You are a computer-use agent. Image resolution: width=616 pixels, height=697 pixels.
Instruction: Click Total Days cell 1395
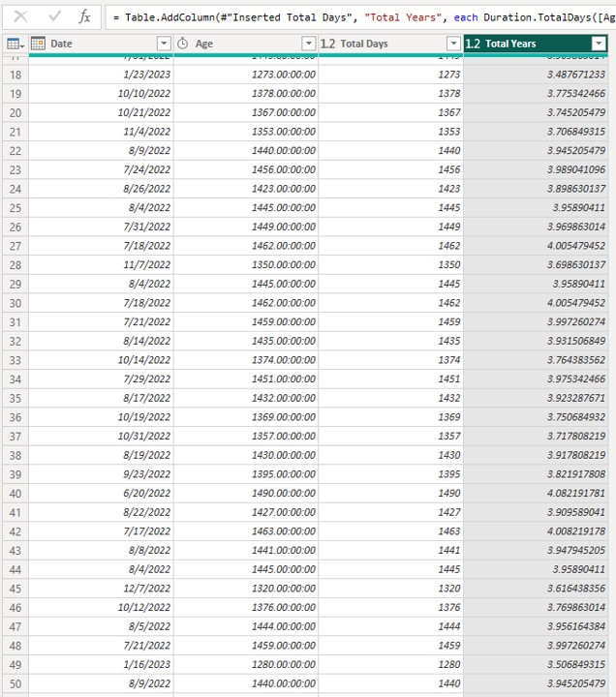tap(390, 474)
